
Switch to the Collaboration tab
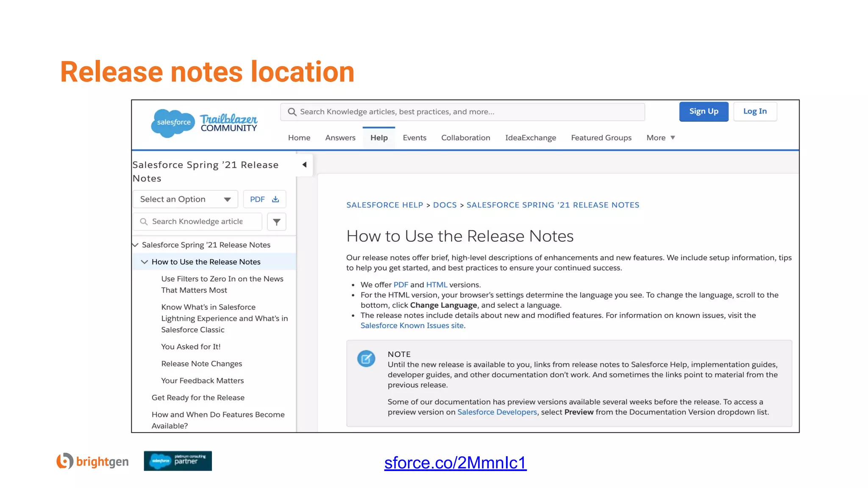(466, 138)
